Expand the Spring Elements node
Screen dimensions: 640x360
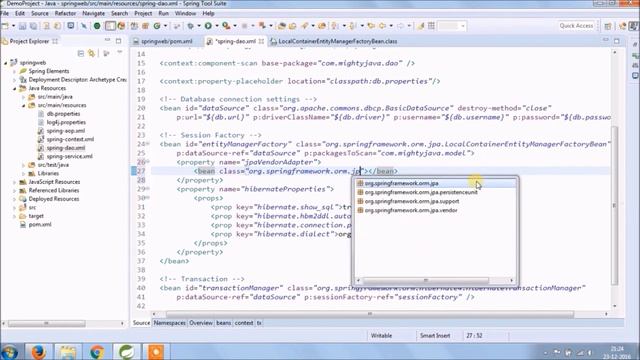click(x=15, y=71)
